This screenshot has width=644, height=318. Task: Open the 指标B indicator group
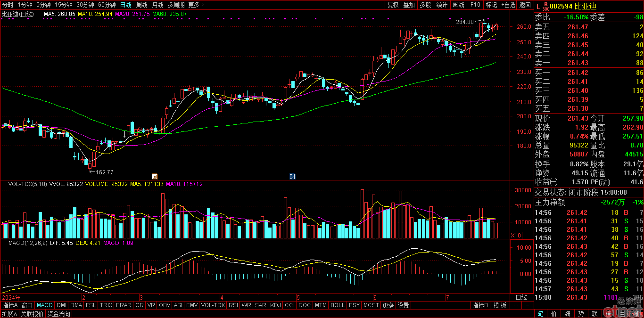pyautogui.click(x=480, y=305)
